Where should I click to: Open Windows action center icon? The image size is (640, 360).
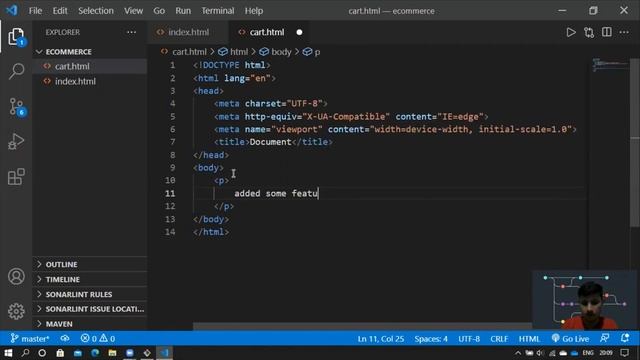coord(624,353)
